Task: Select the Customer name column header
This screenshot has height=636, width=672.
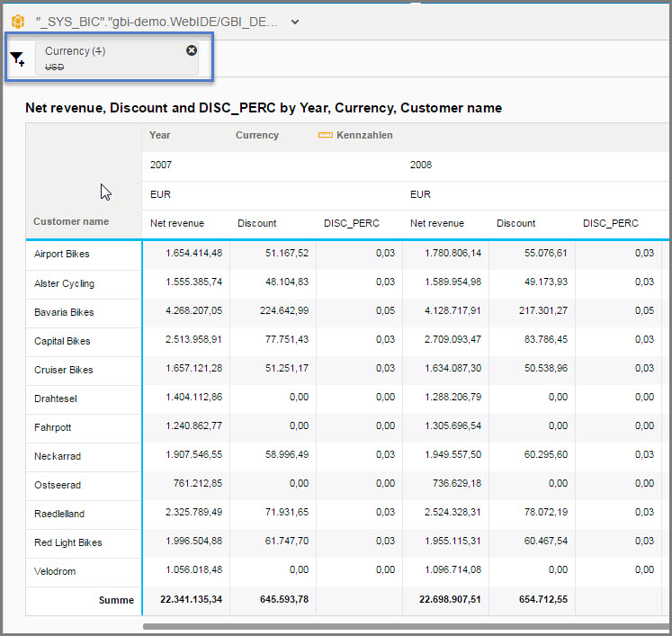Action: 71,221
